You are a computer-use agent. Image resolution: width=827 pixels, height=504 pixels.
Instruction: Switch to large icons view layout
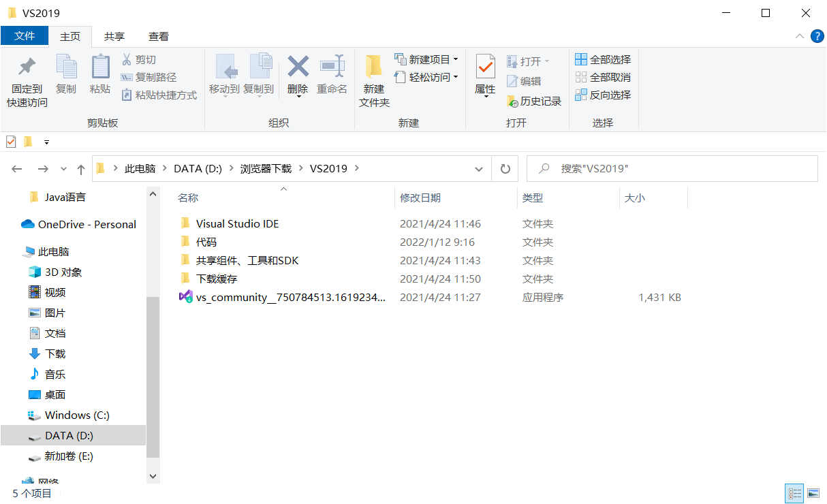tap(813, 493)
